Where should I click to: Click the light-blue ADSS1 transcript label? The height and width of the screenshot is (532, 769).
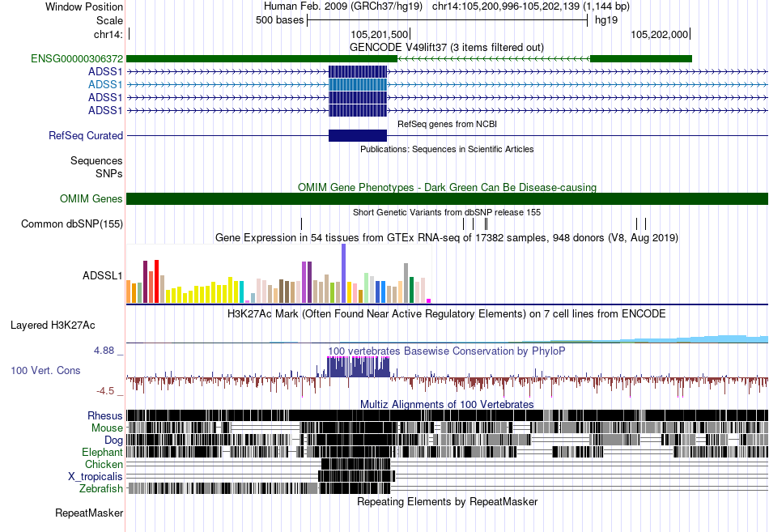tap(105, 84)
